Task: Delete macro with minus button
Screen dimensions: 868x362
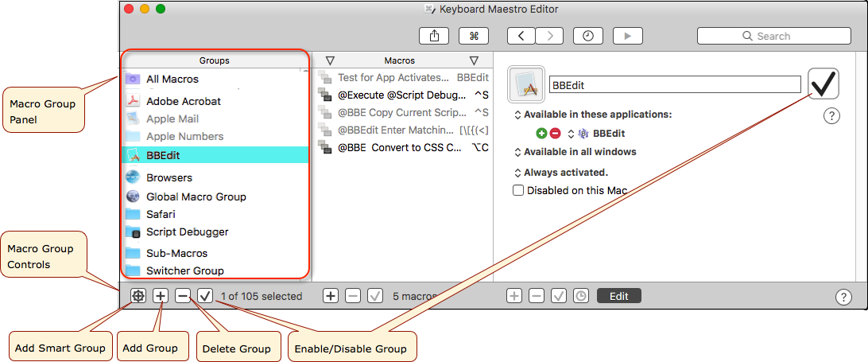Action: (353, 296)
